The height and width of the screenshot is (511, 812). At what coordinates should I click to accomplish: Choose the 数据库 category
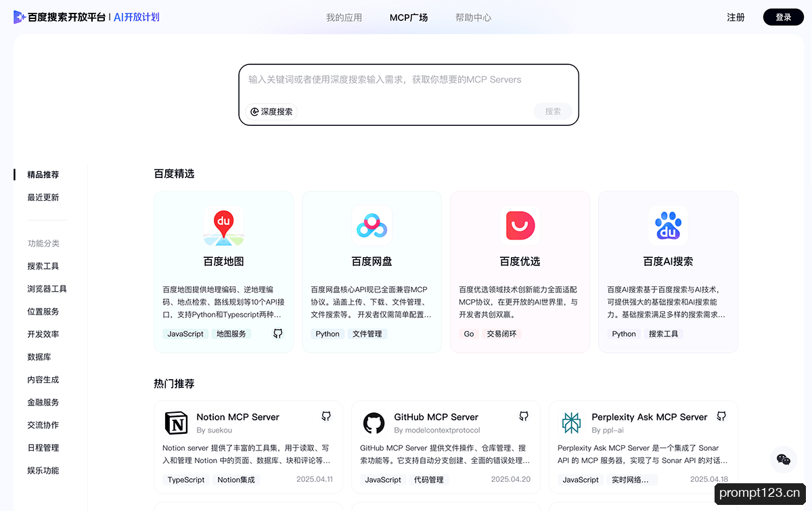coord(39,357)
